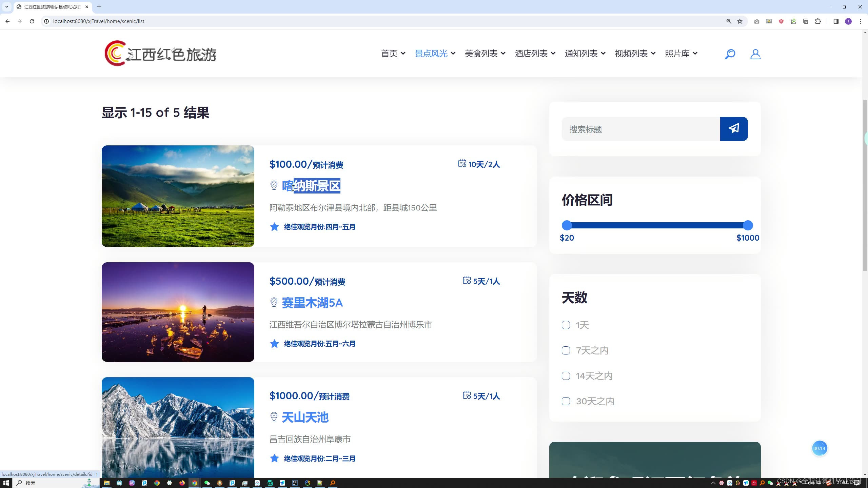This screenshot has height=488, width=868.
Task: Focus the 搜索标题 search input field
Action: click(640, 129)
